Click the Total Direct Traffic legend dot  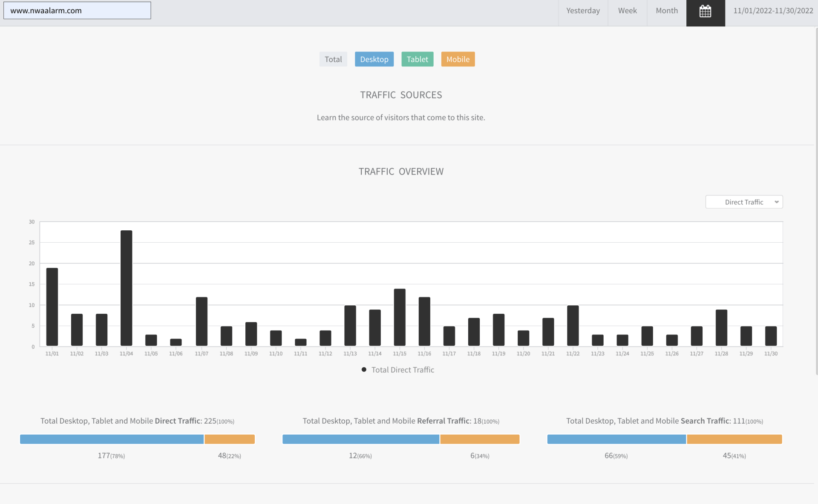click(364, 369)
